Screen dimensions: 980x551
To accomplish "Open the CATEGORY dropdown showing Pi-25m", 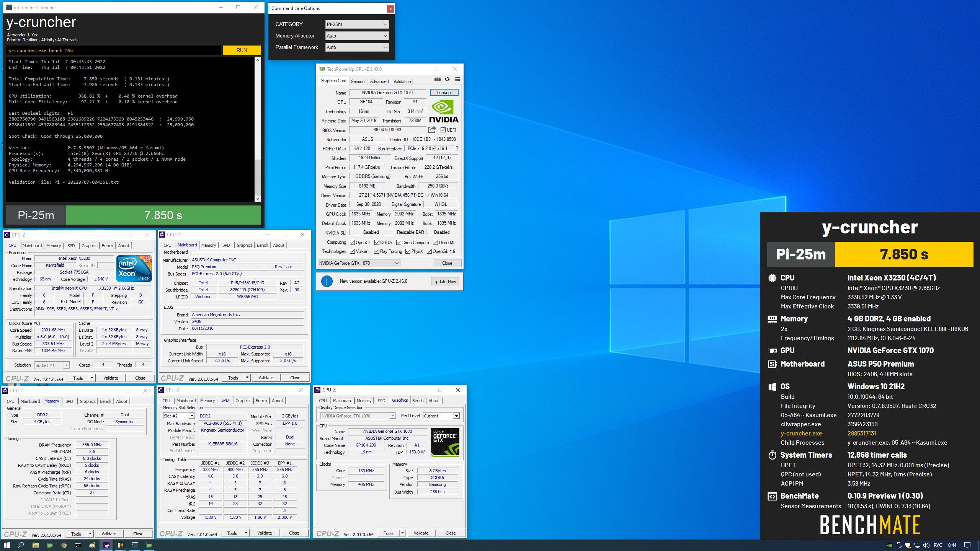I will [x=357, y=24].
